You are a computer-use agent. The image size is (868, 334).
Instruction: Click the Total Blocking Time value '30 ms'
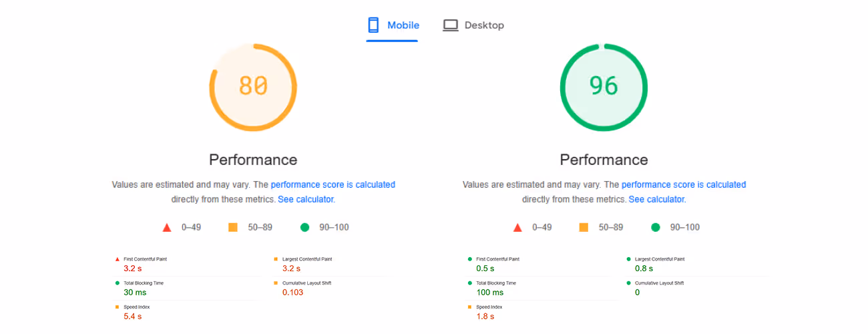pyautogui.click(x=135, y=293)
